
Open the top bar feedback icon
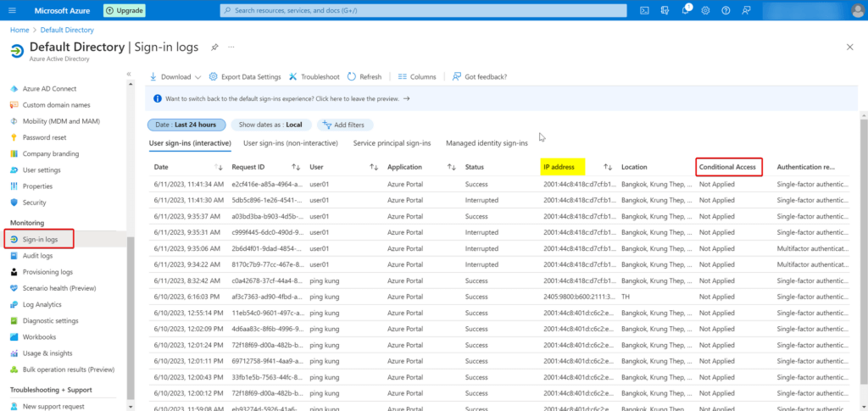pos(746,10)
